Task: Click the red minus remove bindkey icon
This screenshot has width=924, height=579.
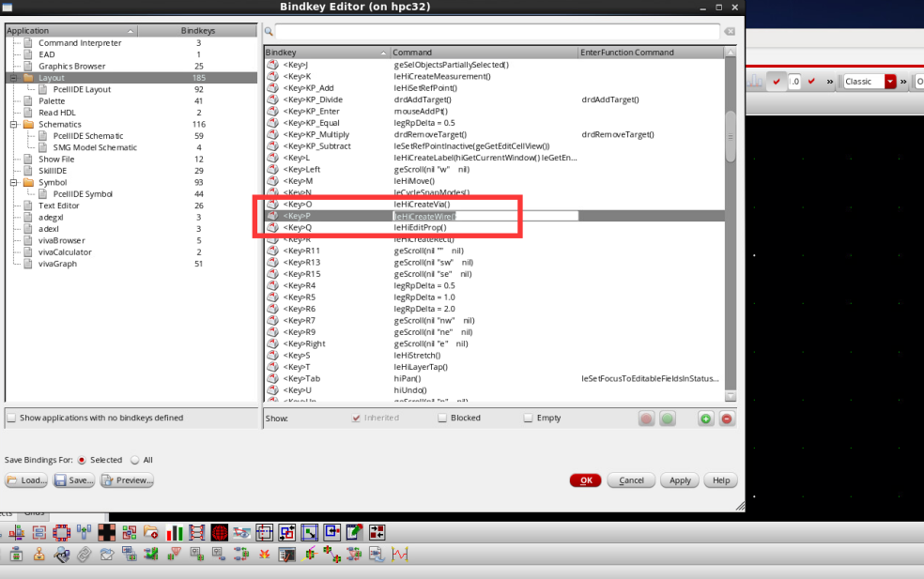Action: [x=727, y=419]
